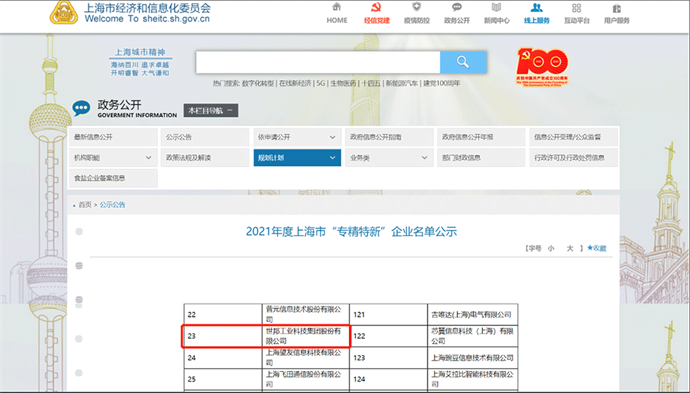Image resolution: width=690 pixels, height=393 pixels.
Task: Expand the 规划计划 dropdown arrow
Action: (x=332, y=158)
